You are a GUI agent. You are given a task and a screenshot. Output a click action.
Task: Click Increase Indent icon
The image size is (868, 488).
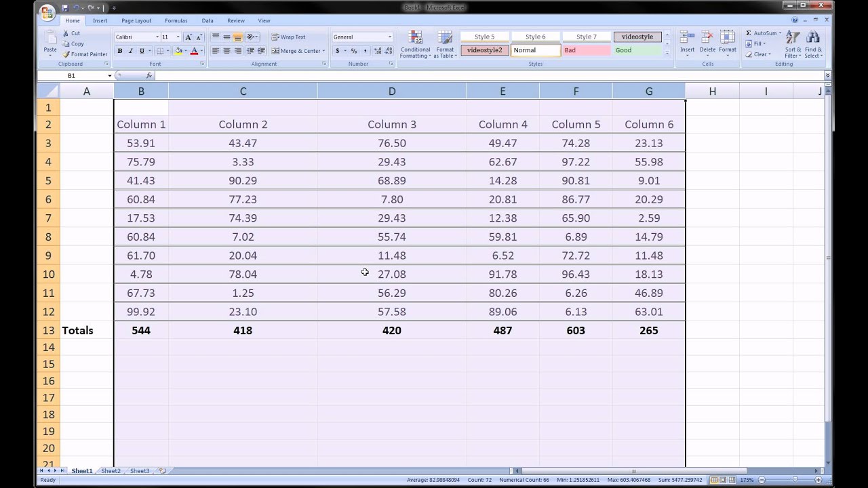tap(261, 51)
